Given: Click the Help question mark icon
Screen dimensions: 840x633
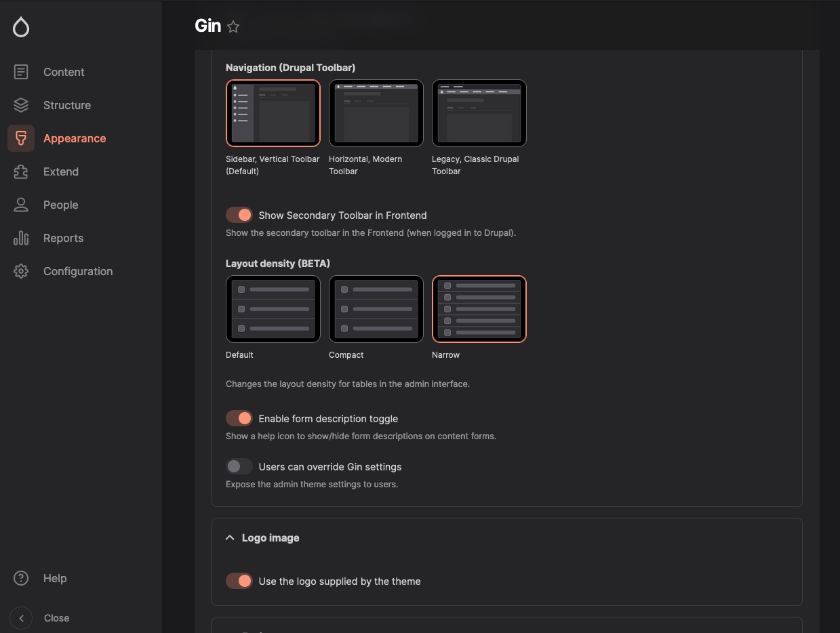Looking at the screenshot, I should tap(21, 578).
